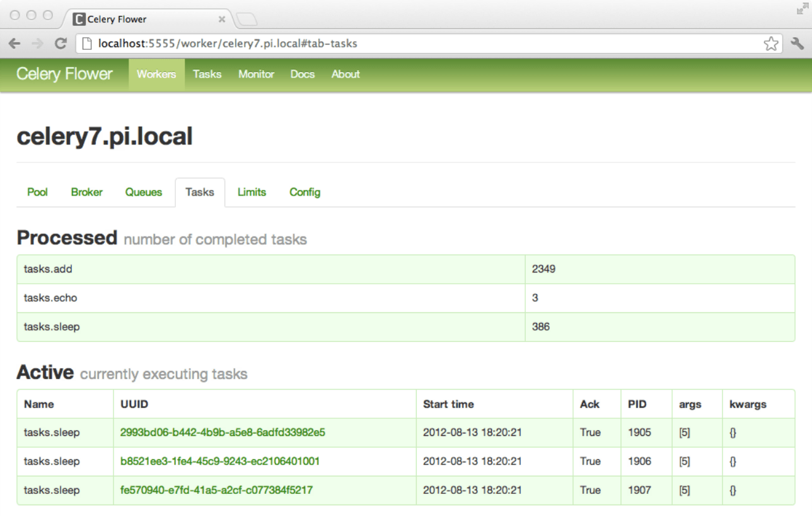Screen dimensions: 812x516
Task: Toggle fullscreen with the expand arrows icon
Action: pos(802,9)
